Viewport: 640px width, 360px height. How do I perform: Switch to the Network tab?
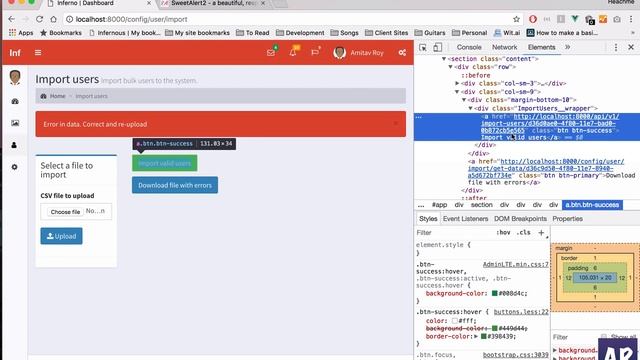click(x=504, y=47)
